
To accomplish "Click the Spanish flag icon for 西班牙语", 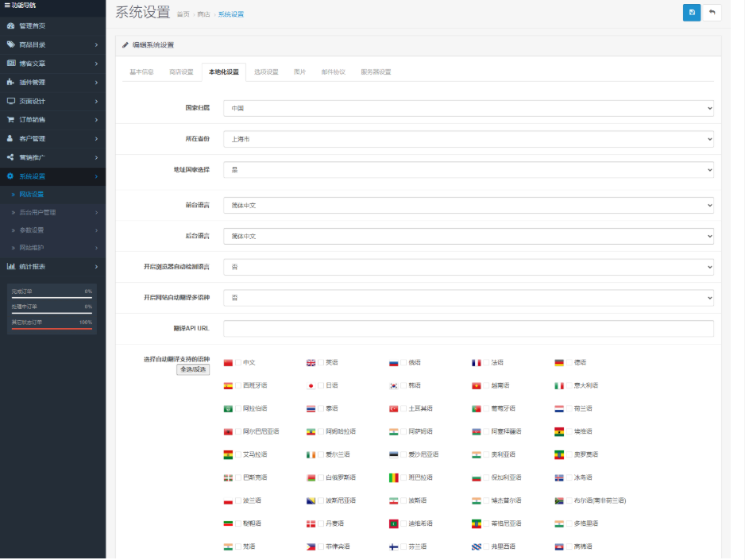I will pos(228,386).
